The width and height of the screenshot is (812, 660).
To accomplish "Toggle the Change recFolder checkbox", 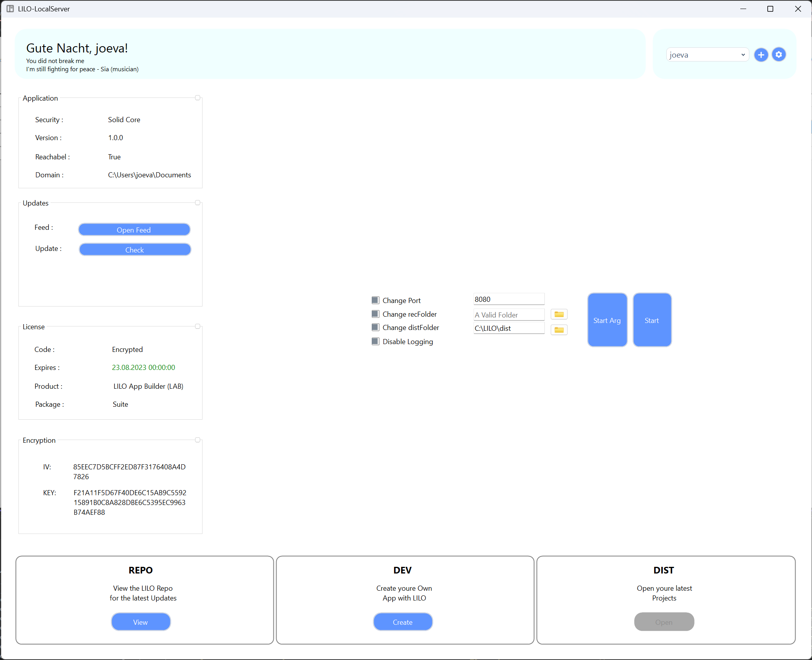I will point(375,314).
